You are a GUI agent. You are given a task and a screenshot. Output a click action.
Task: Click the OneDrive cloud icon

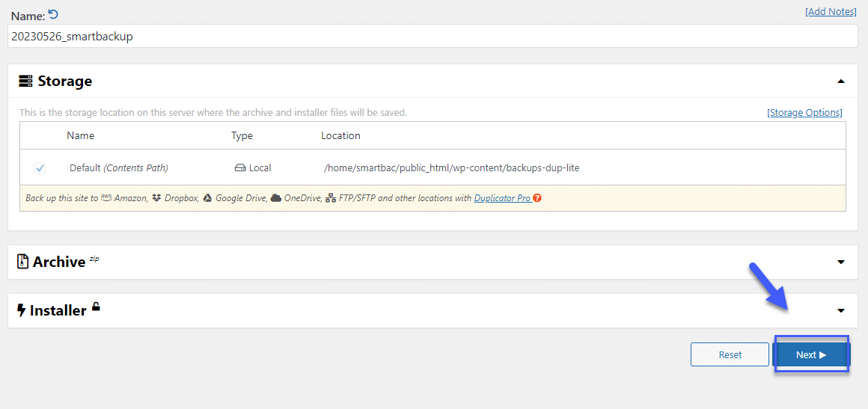click(x=275, y=197)
